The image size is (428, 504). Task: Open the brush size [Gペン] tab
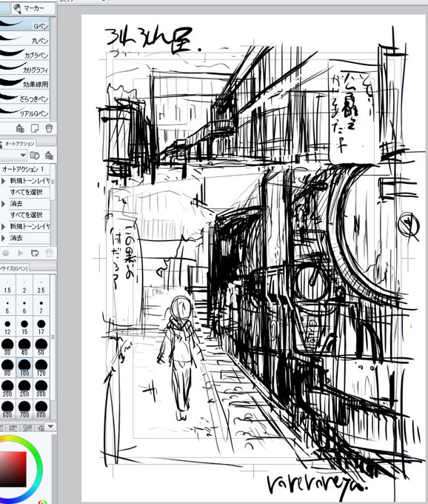pyautogui.click(x=14, y=268)
